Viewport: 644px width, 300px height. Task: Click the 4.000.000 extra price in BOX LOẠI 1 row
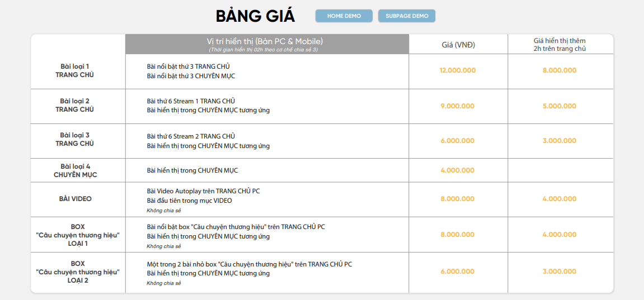[560, 235]
